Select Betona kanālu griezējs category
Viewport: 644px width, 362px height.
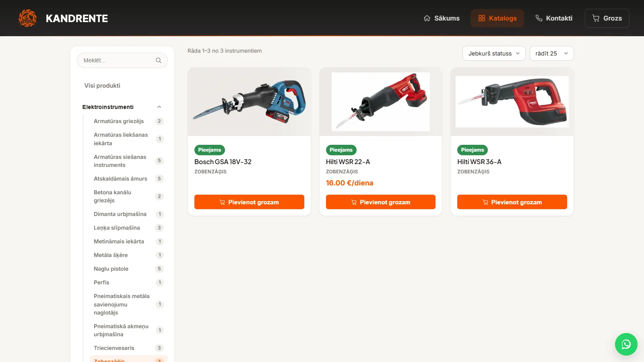[x=128, y=196]
